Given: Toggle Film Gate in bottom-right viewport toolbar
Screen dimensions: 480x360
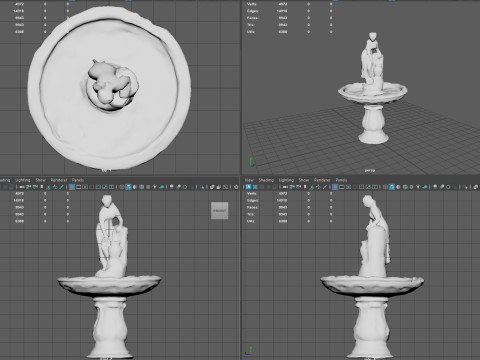Looking at the screenshot, I should coord(342,187).
